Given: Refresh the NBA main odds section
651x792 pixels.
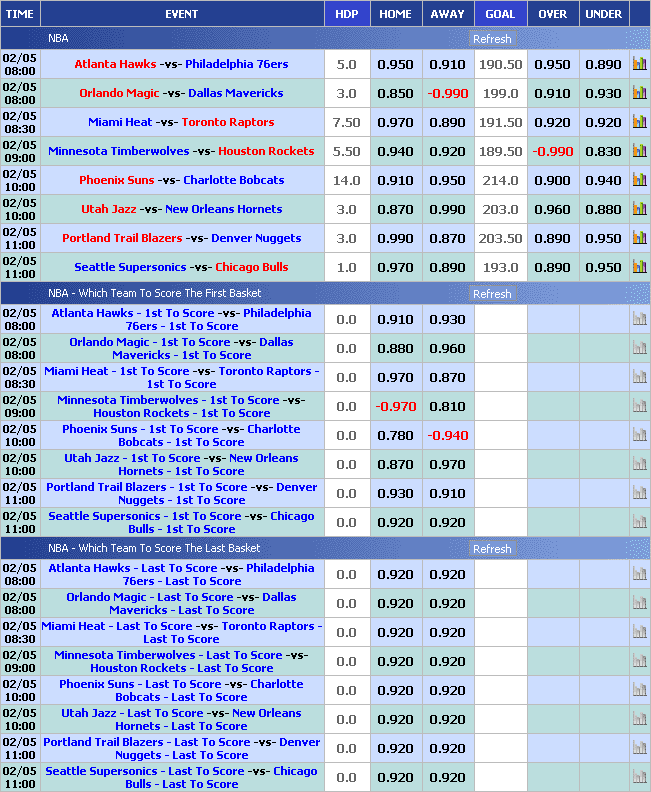Looking at the screenshot, I should tap(492, 39).
